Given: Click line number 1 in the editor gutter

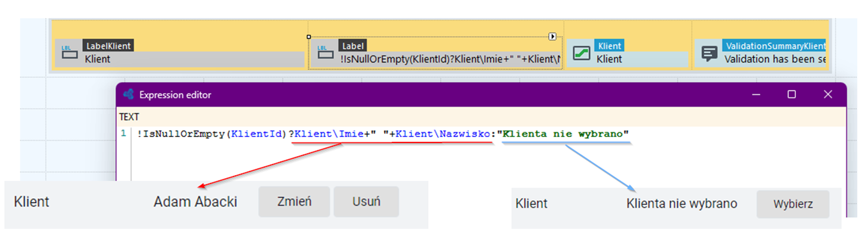Looking at the screenshot, I should click(124, 134).
